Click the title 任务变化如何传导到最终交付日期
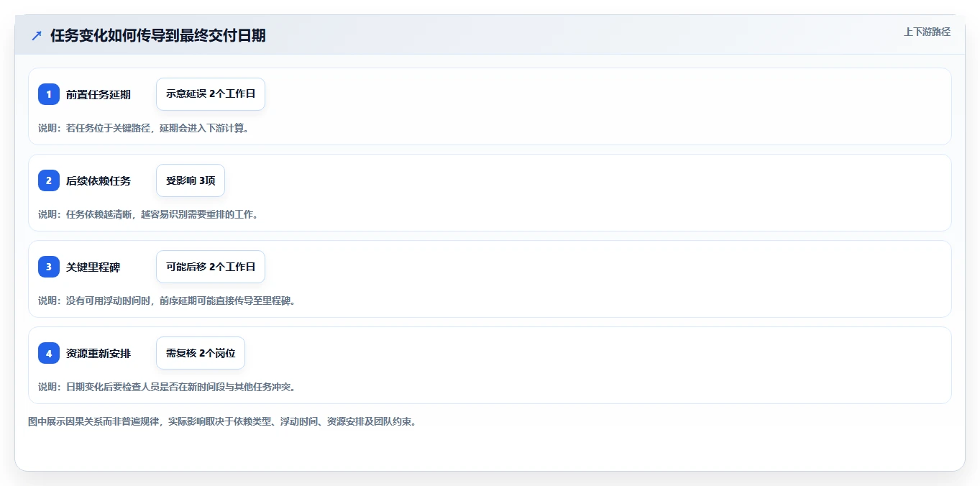The height and width of the screenshot is (486, 980). tap(158, 35)
